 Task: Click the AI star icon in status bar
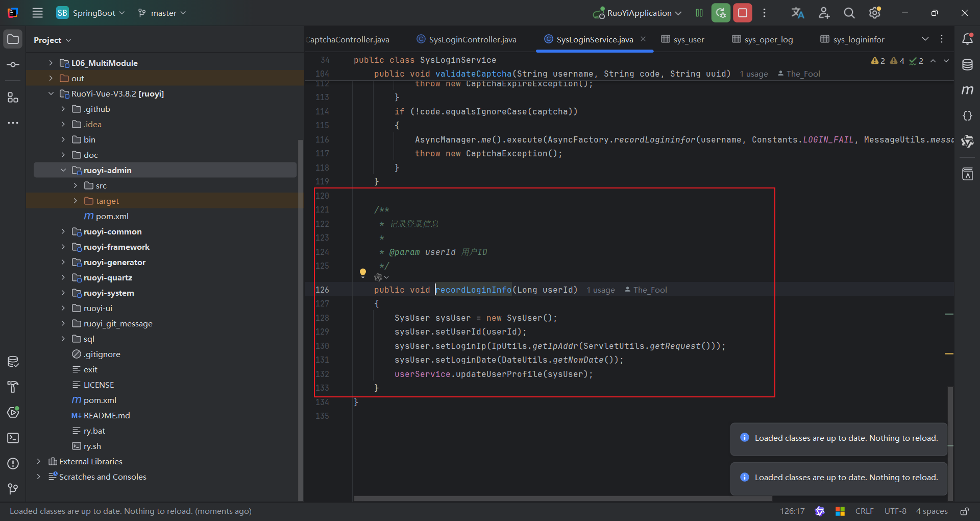[x=820, y=511]
